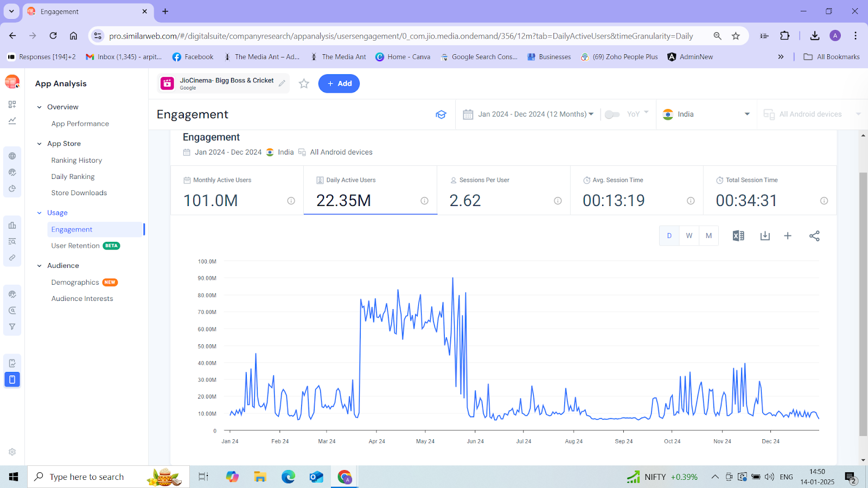The height and width of the screenshot is (488, 868).
Task: Open the sidebar dashboard grid icon
Action: coord(12,104)
